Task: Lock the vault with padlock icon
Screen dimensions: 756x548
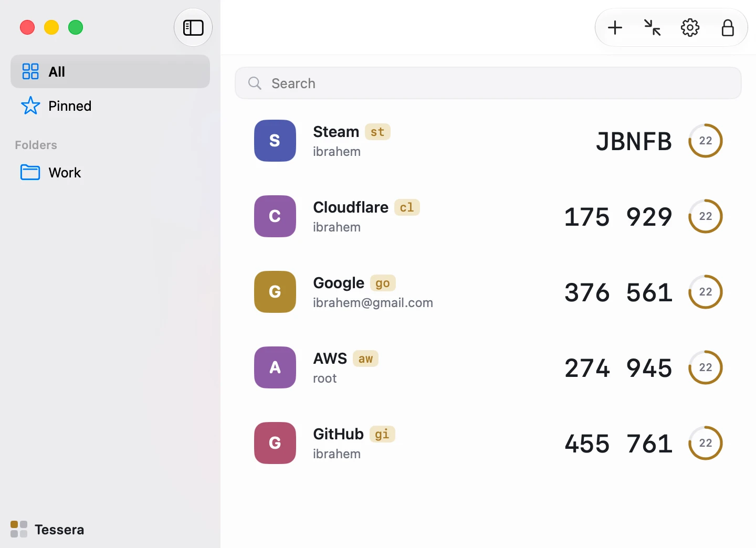Action: pos(728,27)
